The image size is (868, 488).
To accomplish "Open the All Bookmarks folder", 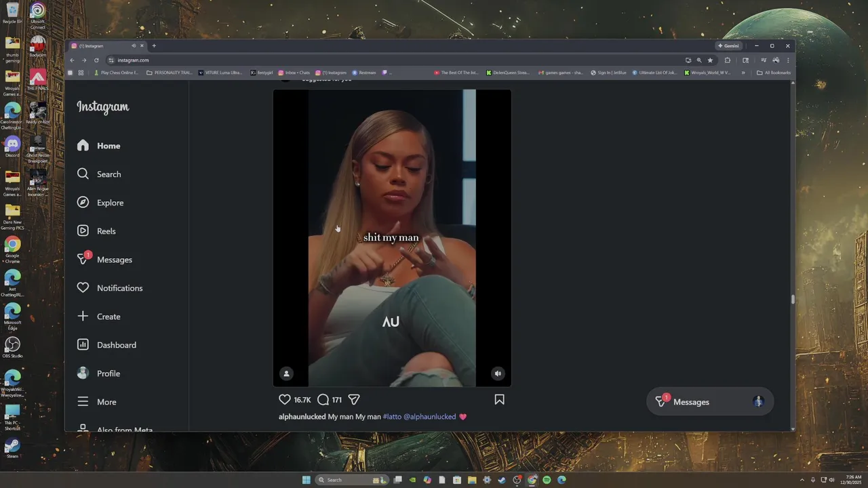I will pyautogui.click(x=774, y=73).
